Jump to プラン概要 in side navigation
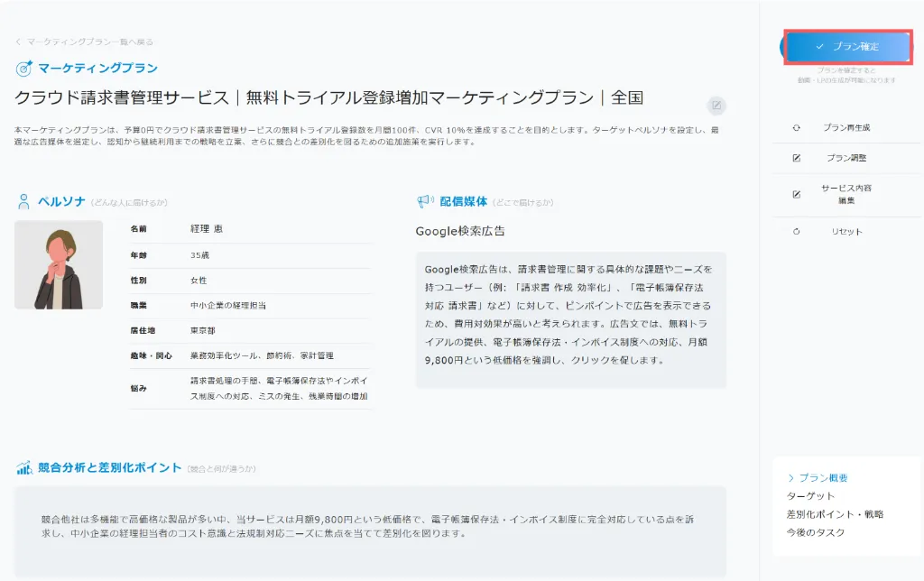Viewport: 924px width, 581px height. point(823,478)
